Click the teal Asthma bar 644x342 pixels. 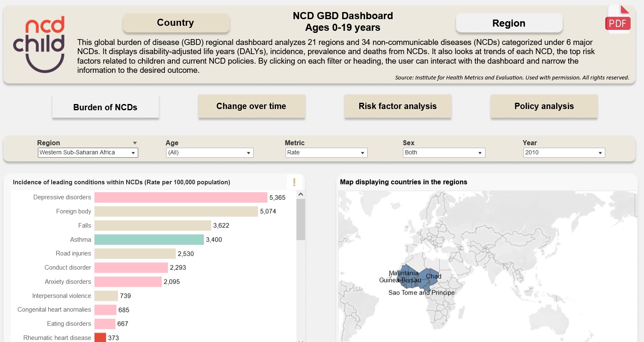pyautogui.click(x=149, y=240)
